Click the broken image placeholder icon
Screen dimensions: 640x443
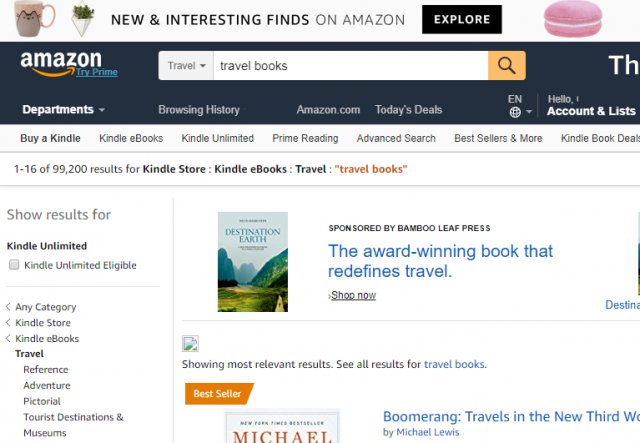[190, 343]
